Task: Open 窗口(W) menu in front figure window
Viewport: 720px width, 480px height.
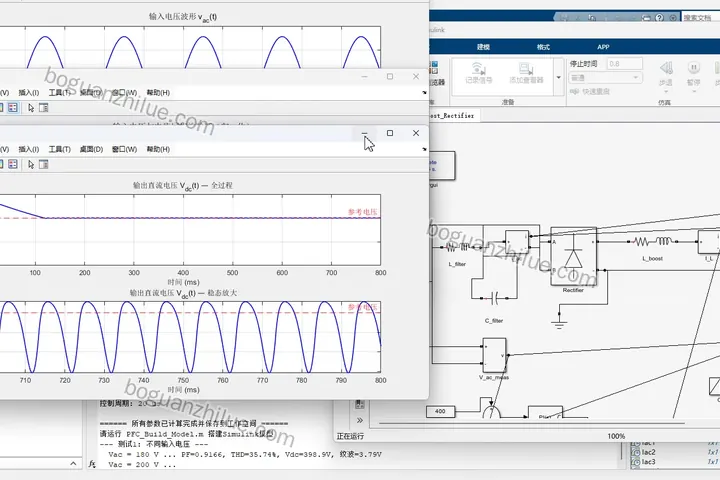Action: point(124,149)
